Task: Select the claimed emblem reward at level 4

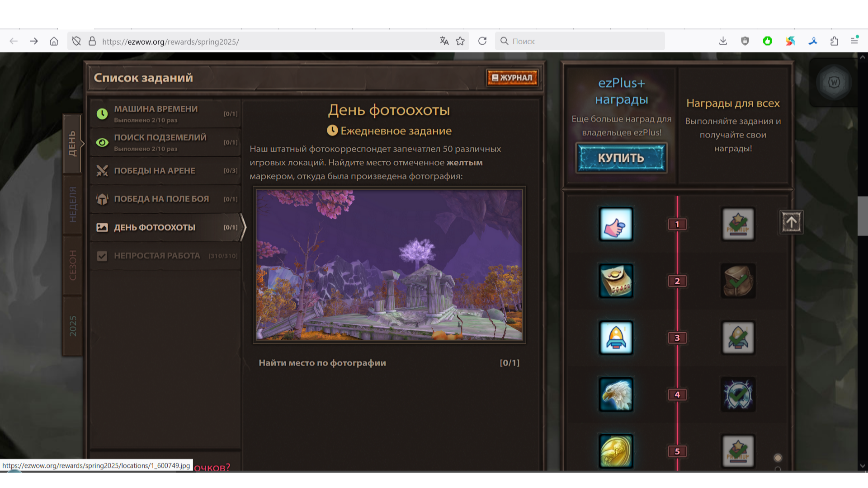Action: 738,394
